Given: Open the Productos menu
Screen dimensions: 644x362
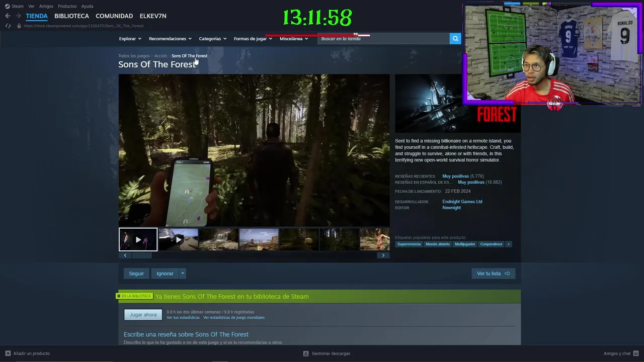Looking at the screenshot, I should (x=67, y=6).
